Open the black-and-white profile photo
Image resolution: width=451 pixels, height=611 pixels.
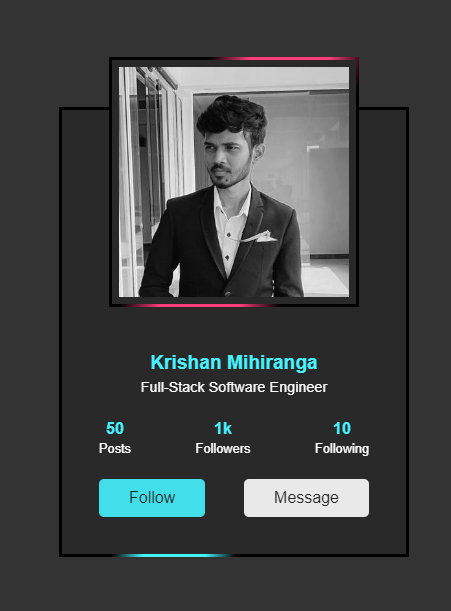(234, 182)
